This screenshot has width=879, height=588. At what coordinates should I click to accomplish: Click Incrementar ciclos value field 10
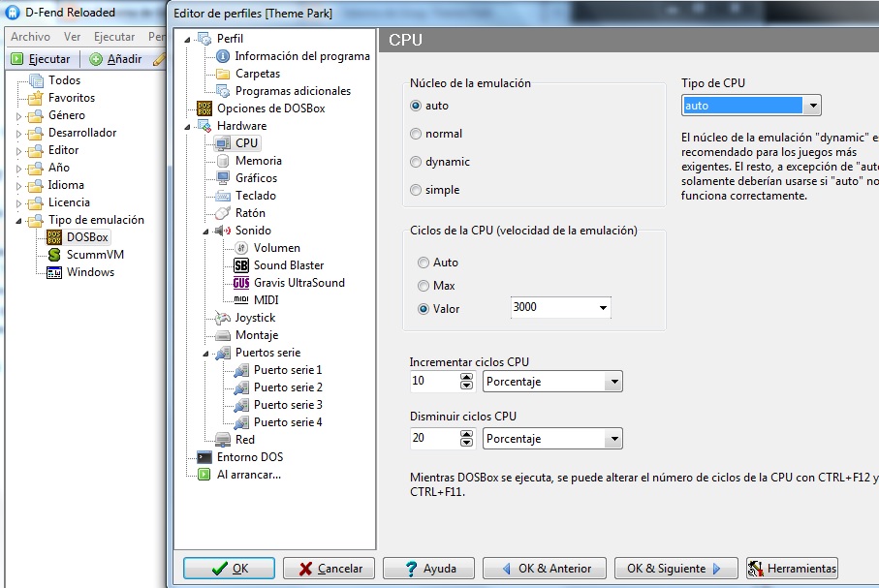(x=434, y=381)
